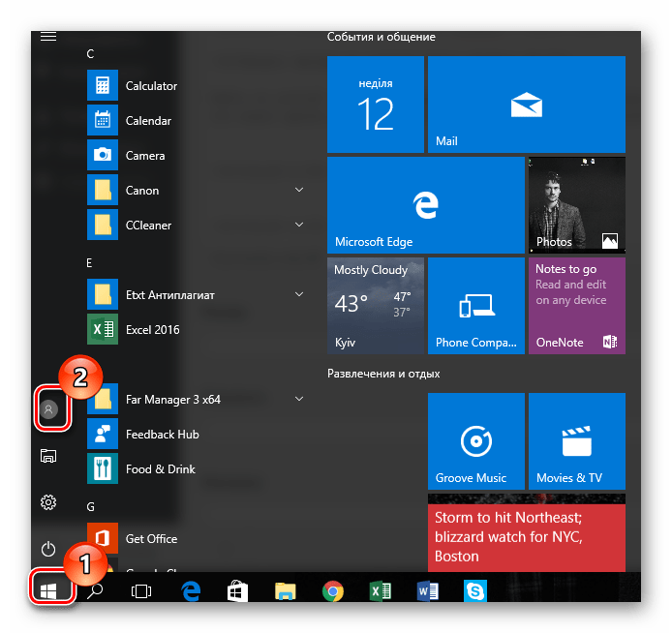Open the Kyiv weather tile
Screen dimensions: 672x633
pyautogui.click(x=376, y=306)
